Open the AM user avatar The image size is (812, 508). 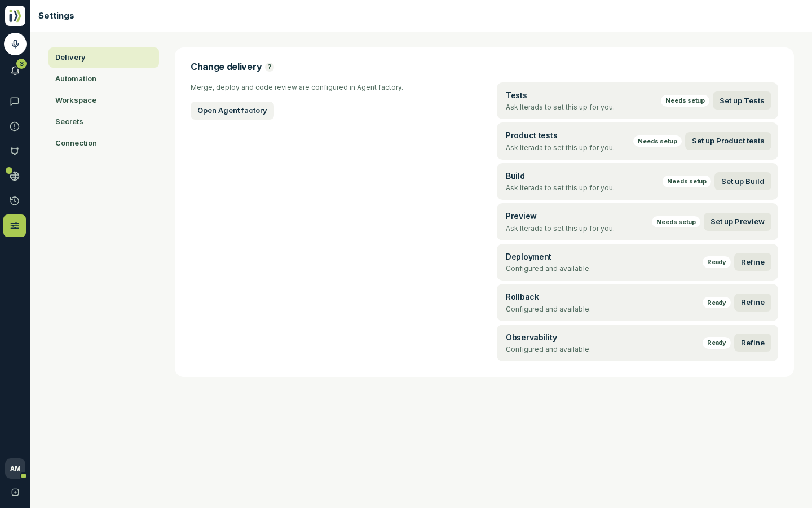(x=15, y=468)
